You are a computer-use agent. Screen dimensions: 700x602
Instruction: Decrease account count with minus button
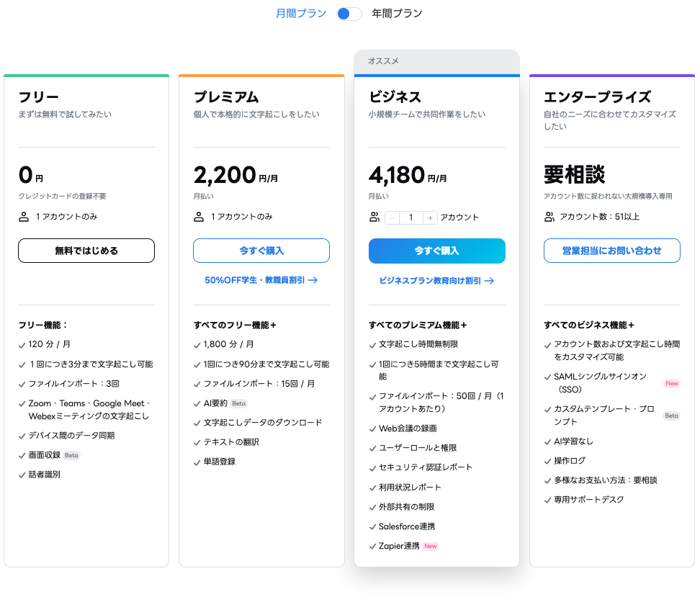[x=392, y=217]
